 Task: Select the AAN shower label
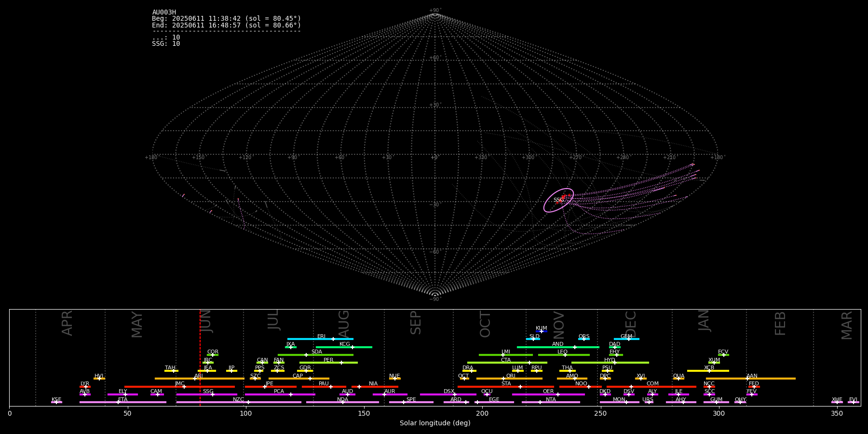pos(752,376)
